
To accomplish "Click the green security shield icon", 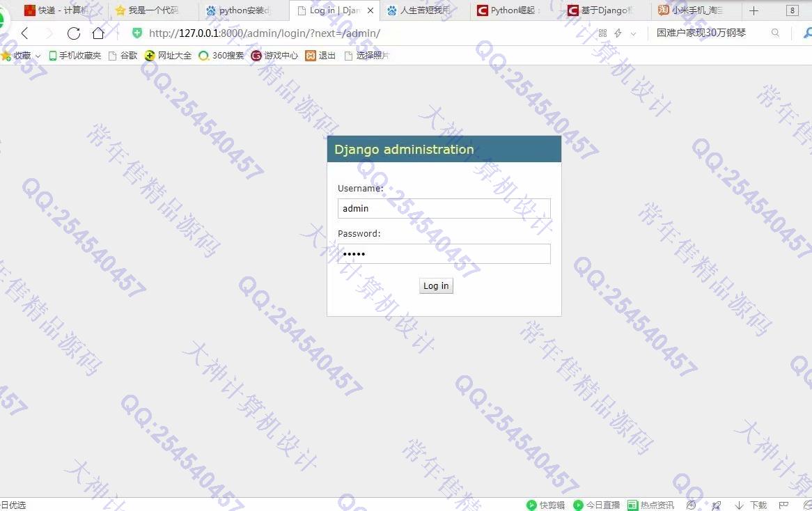I will click(x=137, y=33).
